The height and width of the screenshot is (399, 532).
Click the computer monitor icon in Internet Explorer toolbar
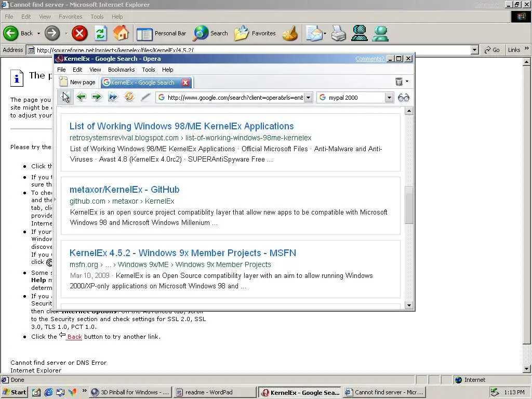coord(360,33)
